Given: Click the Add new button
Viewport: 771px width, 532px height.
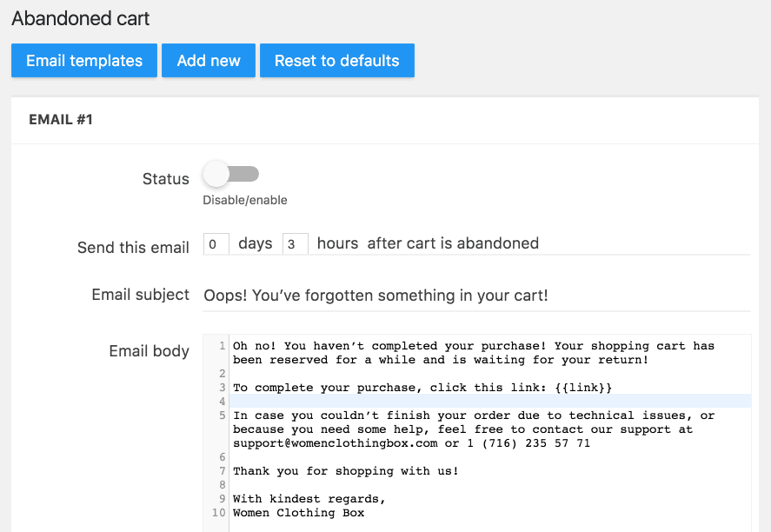Looking at the screenshot, I should pos(209,61).
